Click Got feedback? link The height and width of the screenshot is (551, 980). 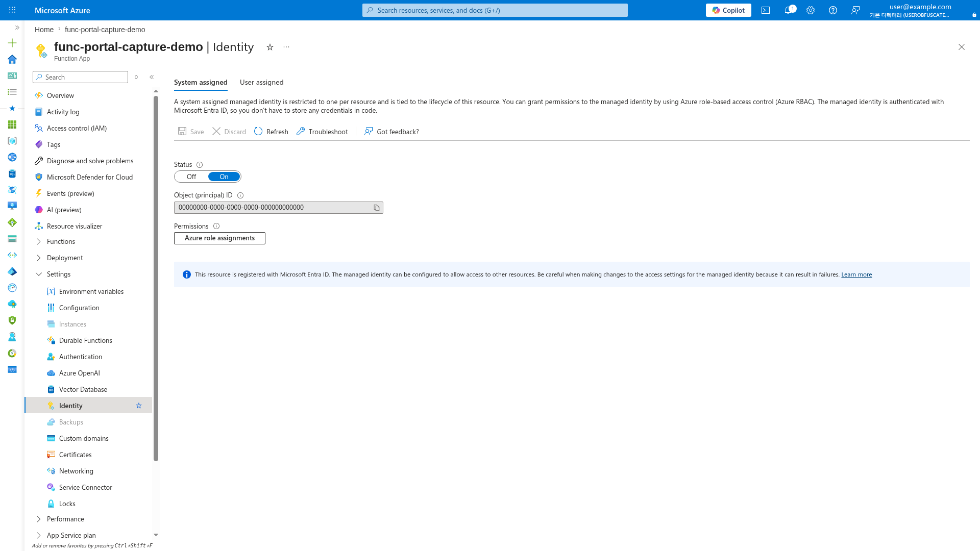pos(391,132)
